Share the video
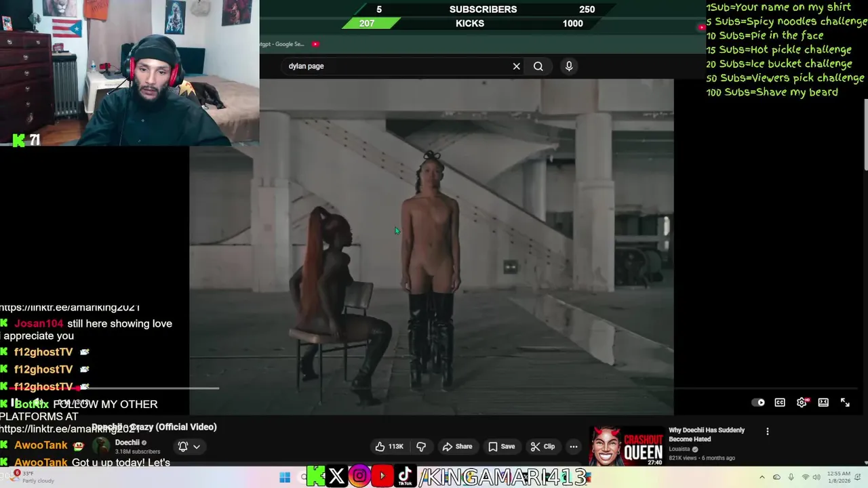The image size is (868, 488). point(457,447)
